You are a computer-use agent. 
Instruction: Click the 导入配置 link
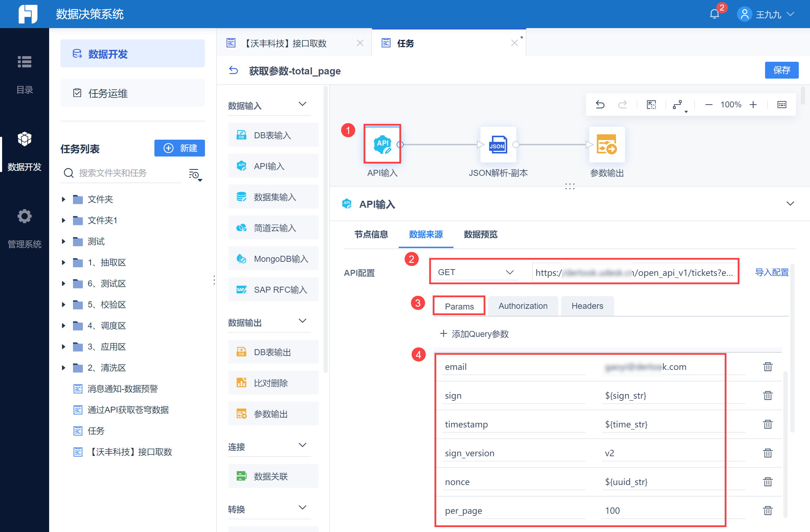pos(772,272)
